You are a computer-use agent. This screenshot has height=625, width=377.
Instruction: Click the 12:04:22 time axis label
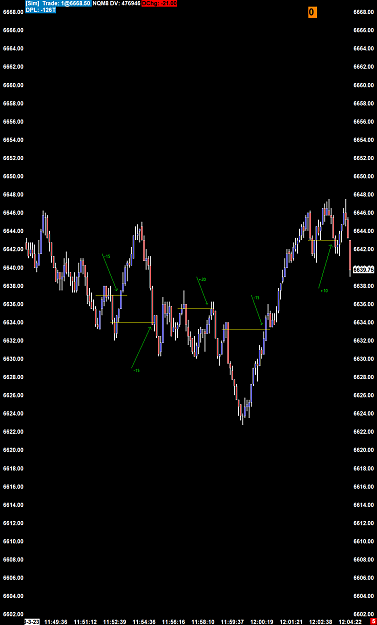350,622
